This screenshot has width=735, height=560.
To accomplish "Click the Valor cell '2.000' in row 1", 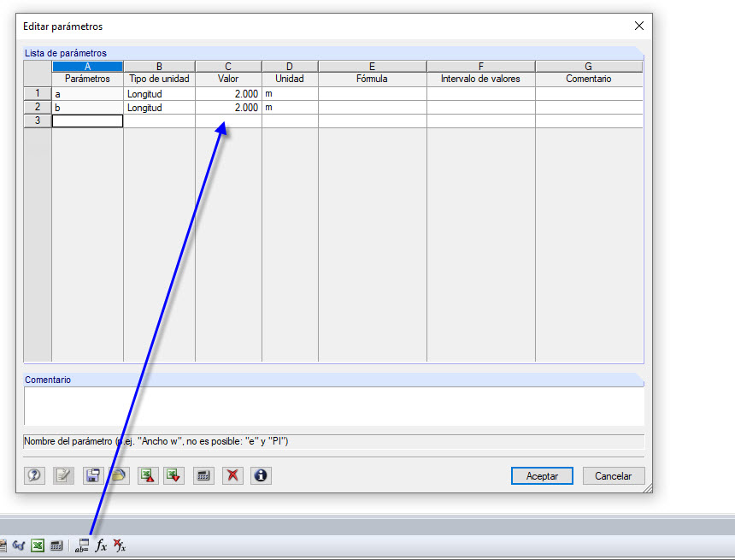I will (x=228, y=94).
